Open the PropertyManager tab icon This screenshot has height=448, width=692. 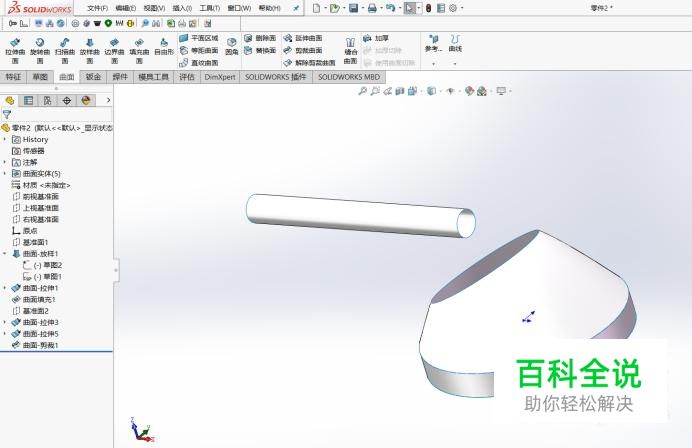coord(28,101)
